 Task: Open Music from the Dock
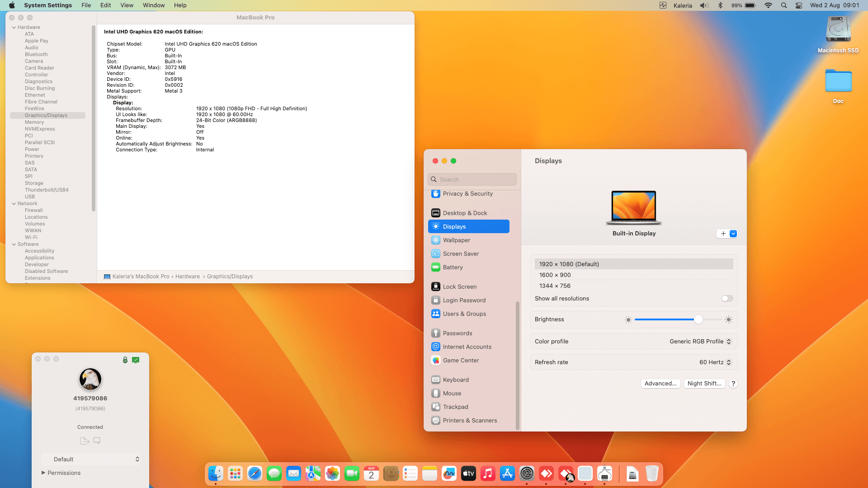click(x=488, y=474)
